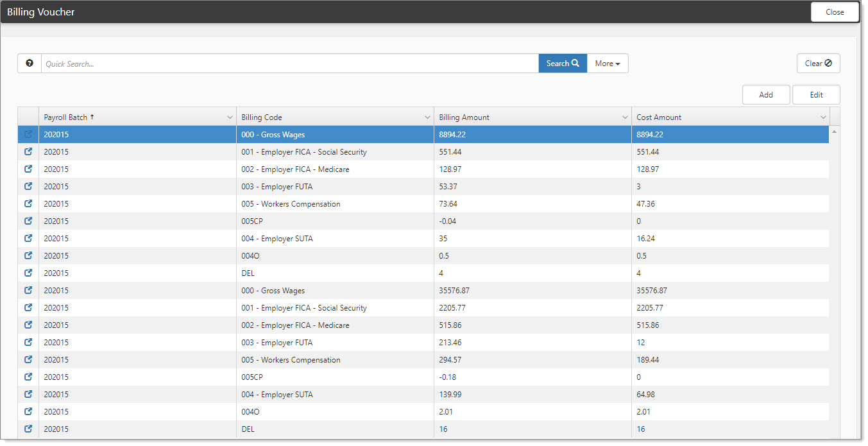Open the record icon for Medicare 515.86 row
The height and width of the screenshot is (446, 868).
coord(28,325)
